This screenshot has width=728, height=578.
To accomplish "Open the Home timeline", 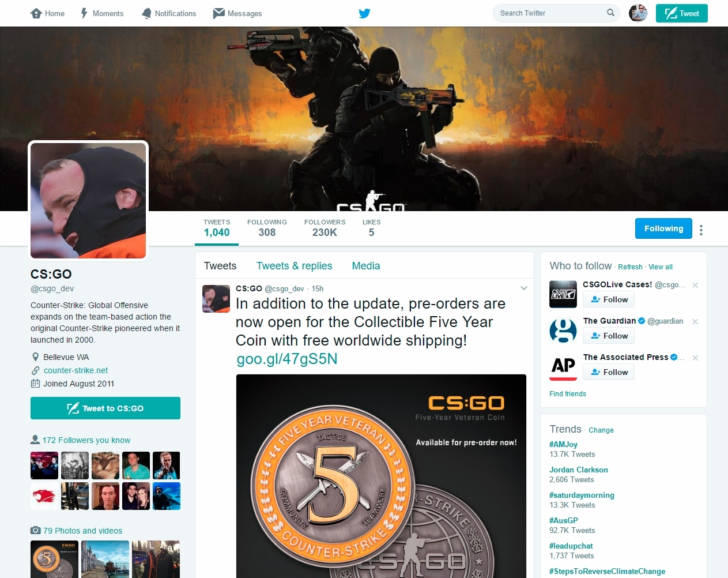I will (47, 13).
